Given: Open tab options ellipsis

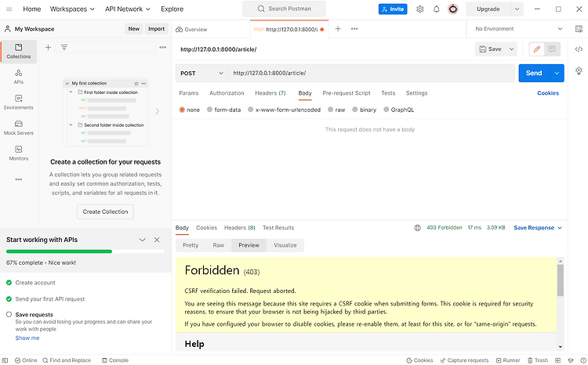Looking at the screenshot, I should point(354,29).
